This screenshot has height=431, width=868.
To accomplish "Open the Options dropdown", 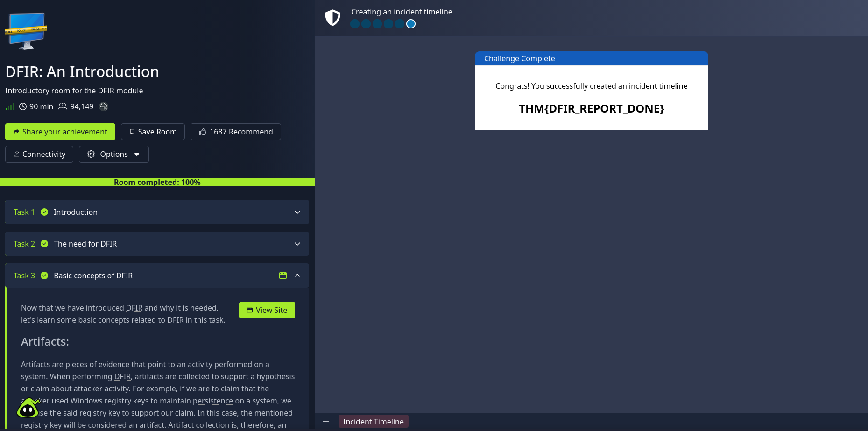I will coord(114,154).
